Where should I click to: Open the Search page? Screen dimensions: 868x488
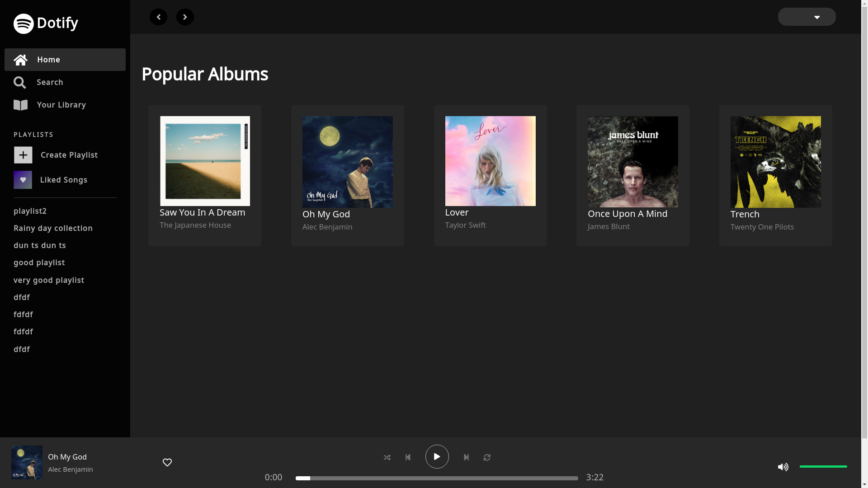(x=50, y=82)
